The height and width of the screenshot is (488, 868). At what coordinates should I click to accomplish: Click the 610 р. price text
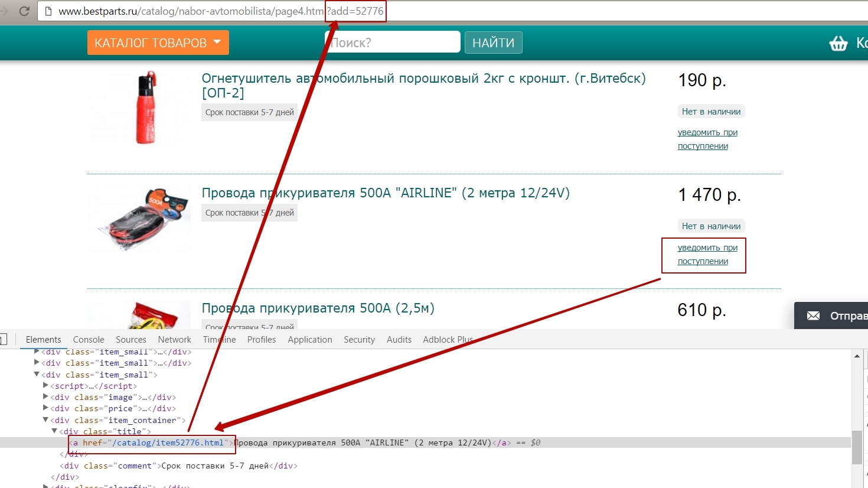701,310
